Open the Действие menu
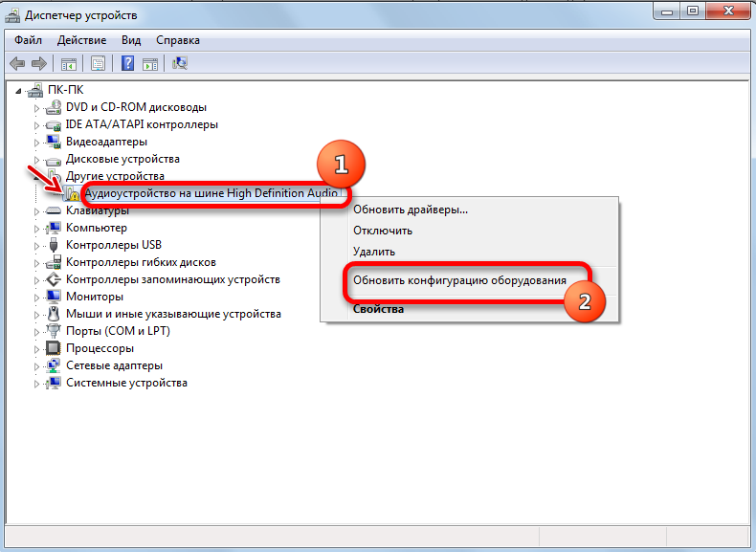 coord(81,40)
